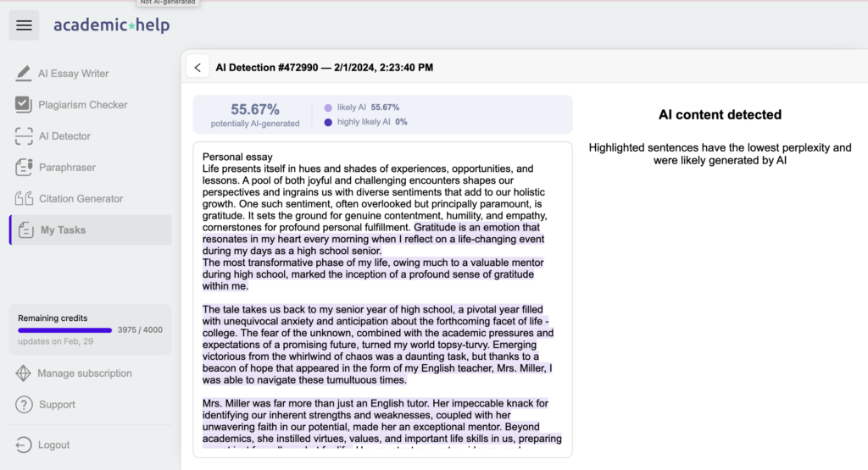Click the AI Detector scan icon
This screenshot has width=868, height=470.
24,136
